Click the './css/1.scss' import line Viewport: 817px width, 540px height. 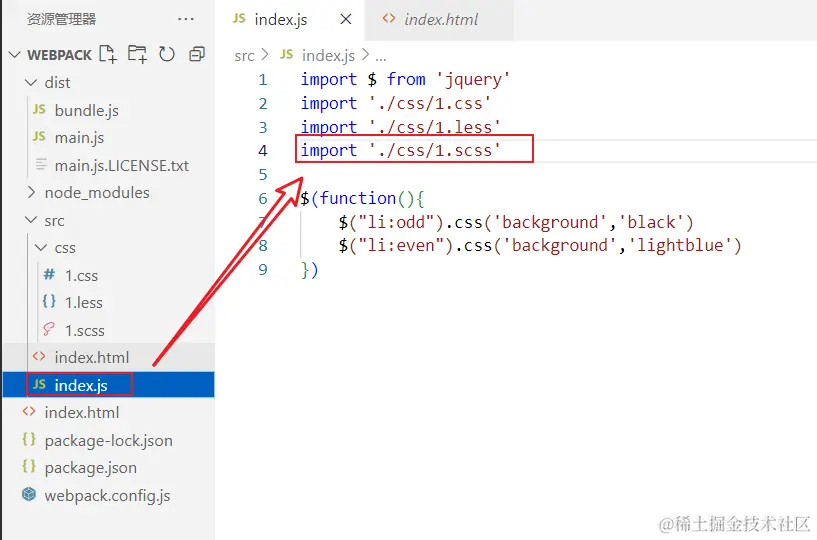[x=400, y=151]
